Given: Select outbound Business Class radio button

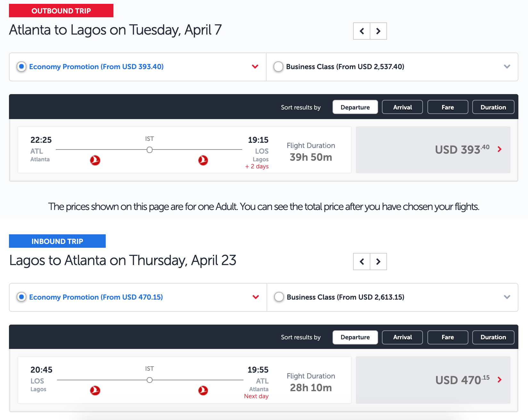Looking at the screenshot, I should 278,67.
